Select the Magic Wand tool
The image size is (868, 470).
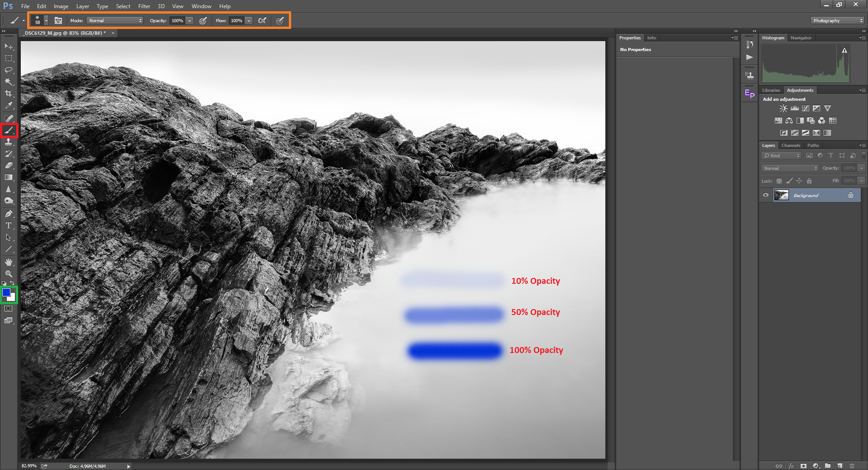[x=9, y=82]
